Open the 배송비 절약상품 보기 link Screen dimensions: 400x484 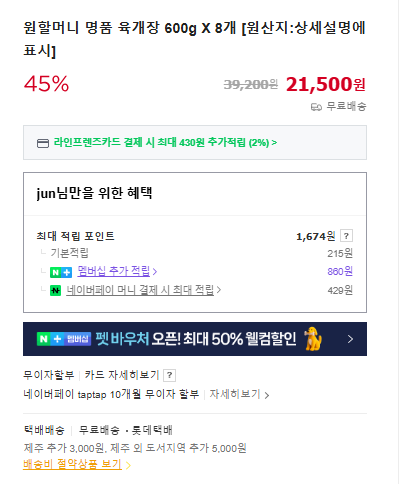pyautogui.click(x=72, y=464)
